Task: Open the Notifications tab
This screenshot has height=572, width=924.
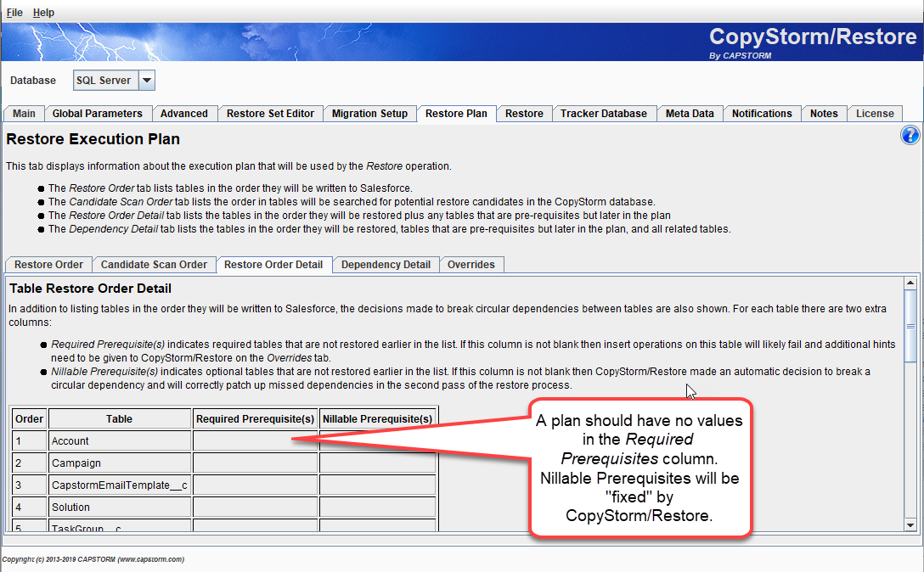Action: (x=762, y=114)
